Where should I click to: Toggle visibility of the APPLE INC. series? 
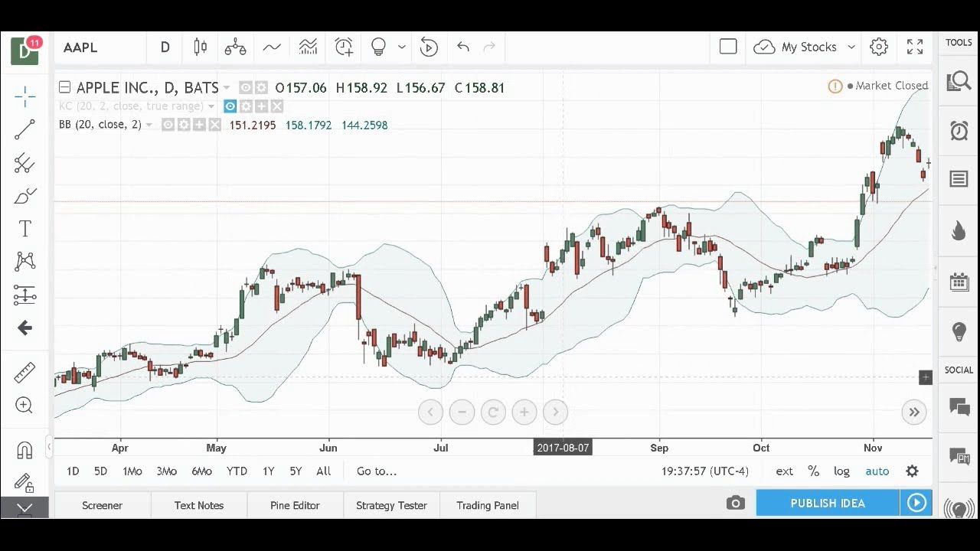point(246,88)
